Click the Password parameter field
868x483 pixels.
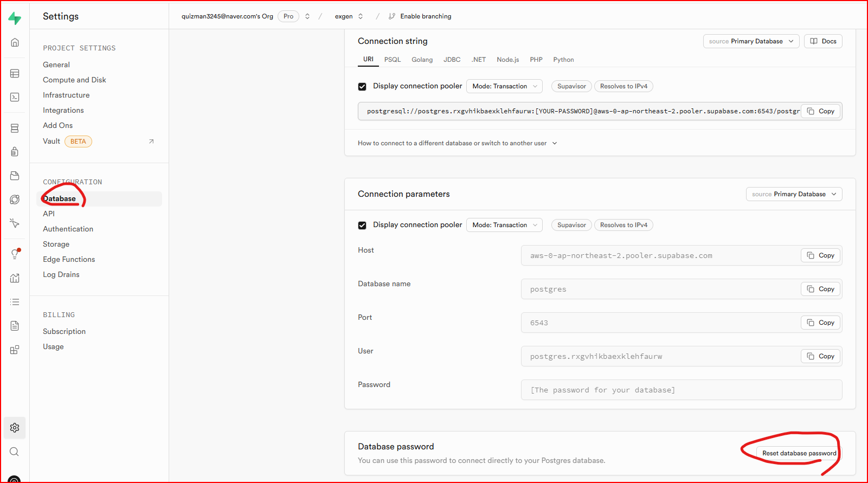pos(681,390)
